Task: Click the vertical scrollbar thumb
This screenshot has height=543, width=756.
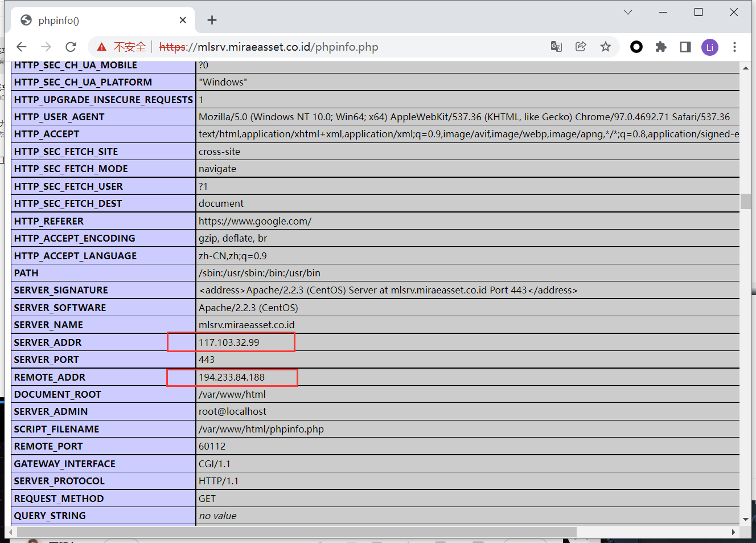Action: (x=746, y=201)
